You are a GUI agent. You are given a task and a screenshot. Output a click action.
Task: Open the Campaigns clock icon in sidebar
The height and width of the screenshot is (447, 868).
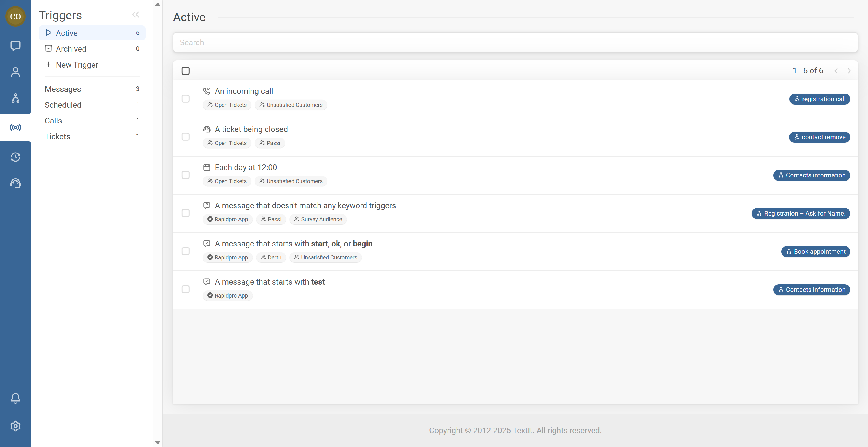[15, 157]
